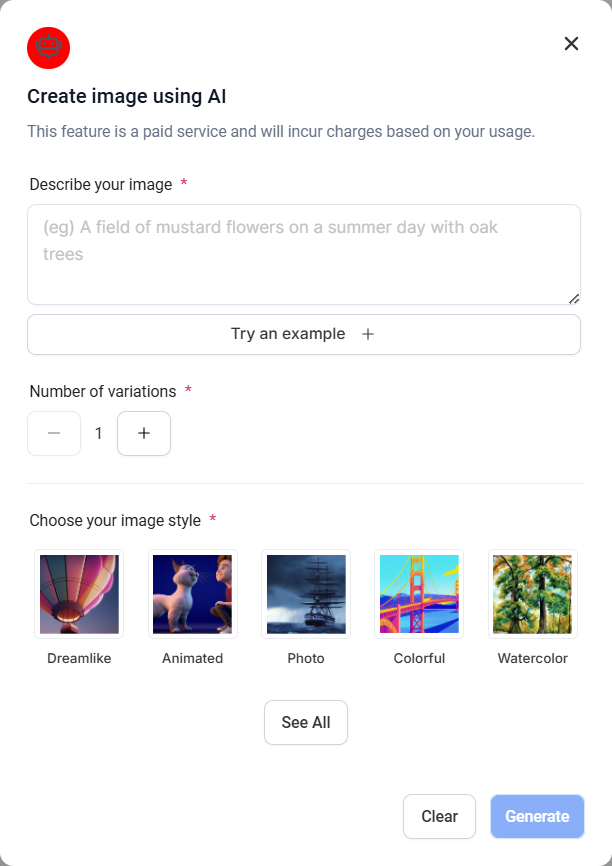This screenshot has height=866, width=612.
Task: Expand all image styles with See All
Action: (x=306, y=722)
